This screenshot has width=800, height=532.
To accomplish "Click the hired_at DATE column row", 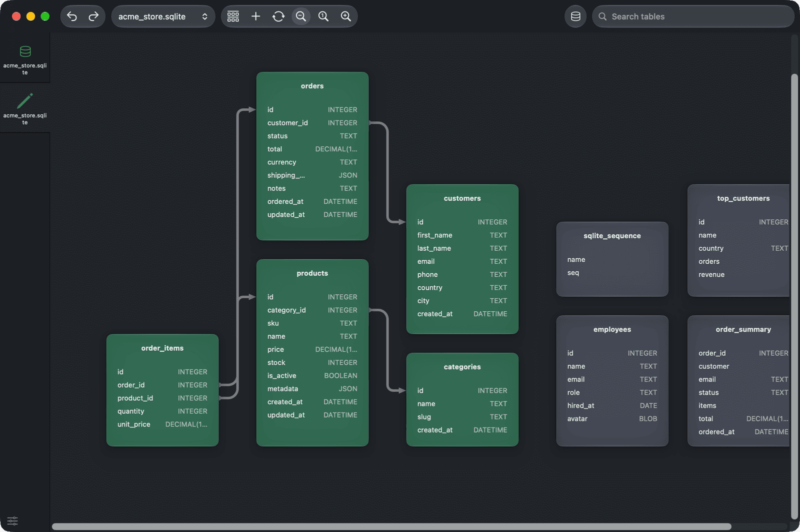I will coord(612,406).
